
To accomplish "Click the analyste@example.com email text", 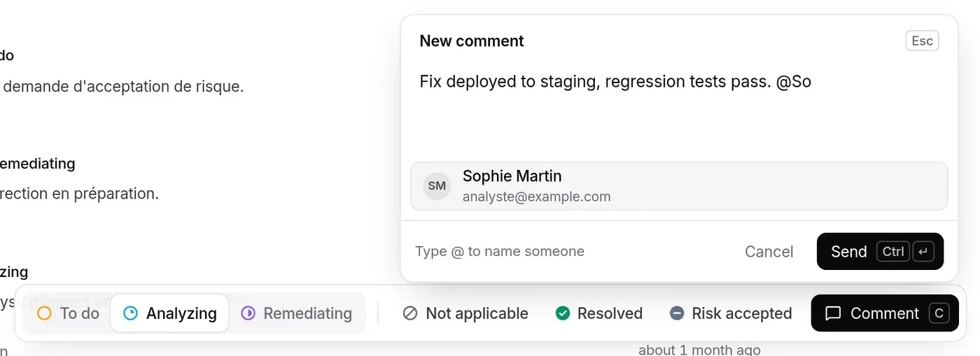I will point(537,197).
